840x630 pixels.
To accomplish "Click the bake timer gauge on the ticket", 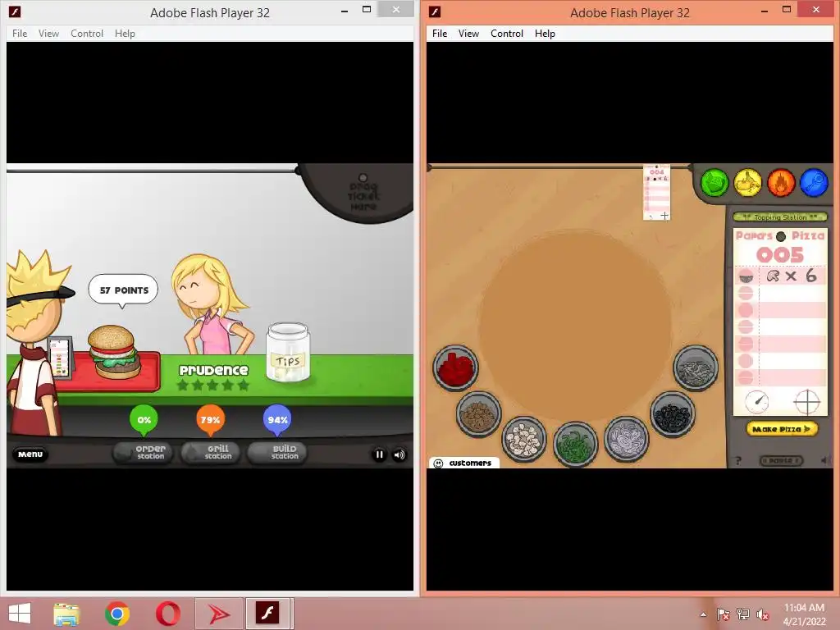I will point(756,402).
